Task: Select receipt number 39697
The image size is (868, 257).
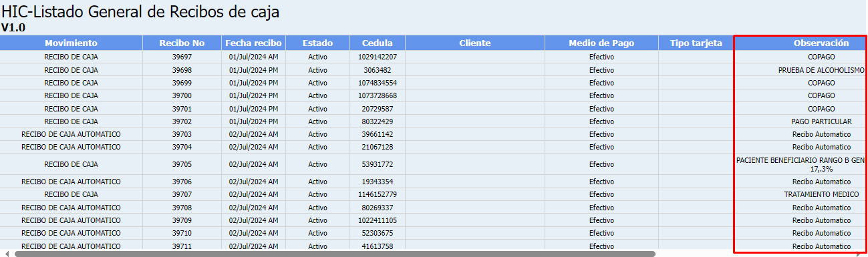Action: tap(182, 57)
